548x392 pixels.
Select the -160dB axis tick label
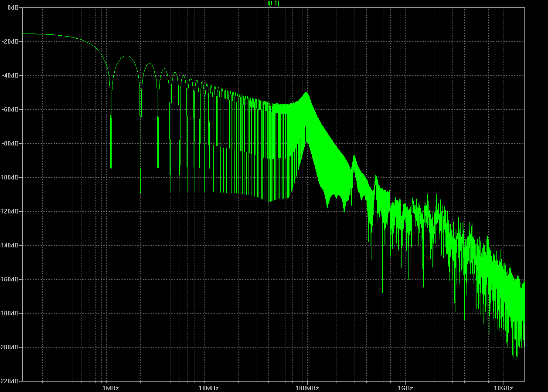pyautogui.click(x=10, y=280)
